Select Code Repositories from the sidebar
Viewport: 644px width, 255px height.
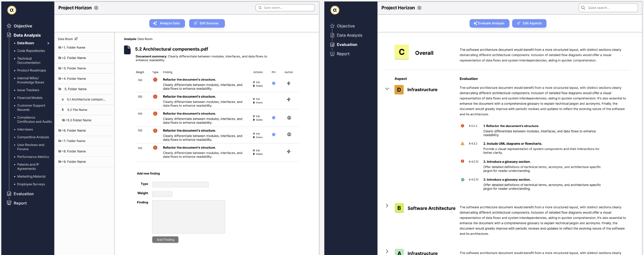pyautogui.click(x=31, y=51)
